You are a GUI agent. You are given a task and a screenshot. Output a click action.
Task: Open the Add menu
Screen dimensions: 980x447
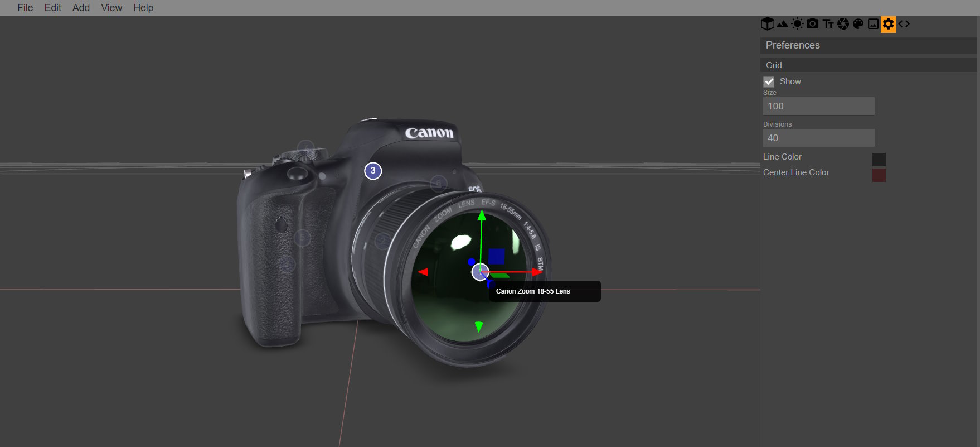[x=81, y=8]
